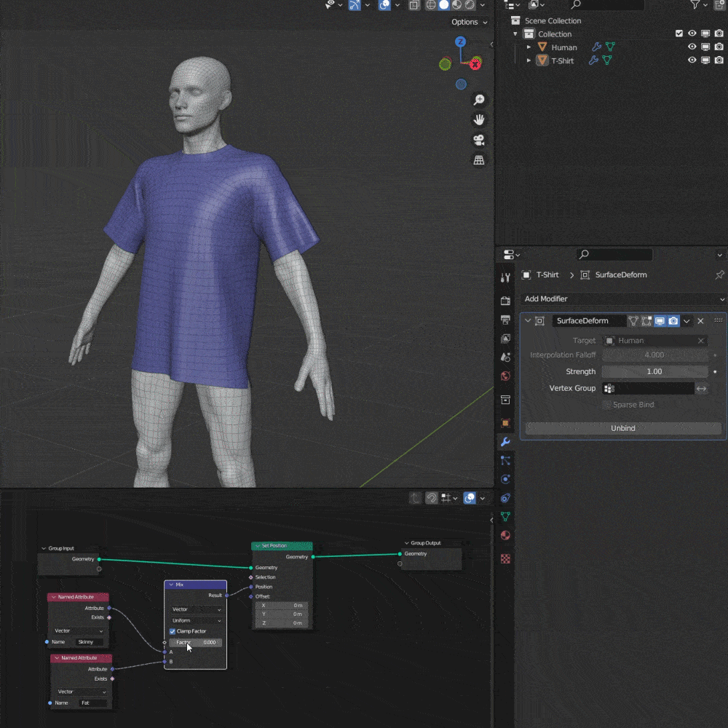Click Human's mesh data icon in outliner

610,47
